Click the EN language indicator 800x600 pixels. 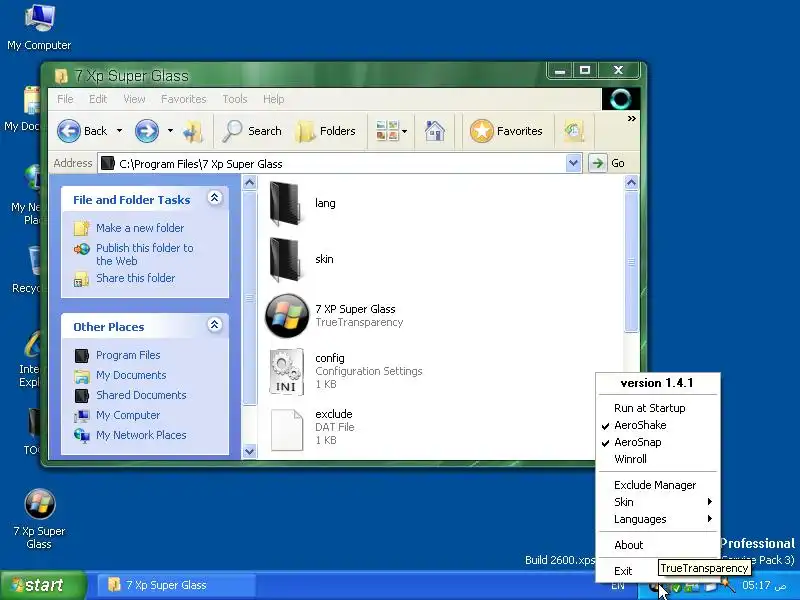click(x=617, y=586)
